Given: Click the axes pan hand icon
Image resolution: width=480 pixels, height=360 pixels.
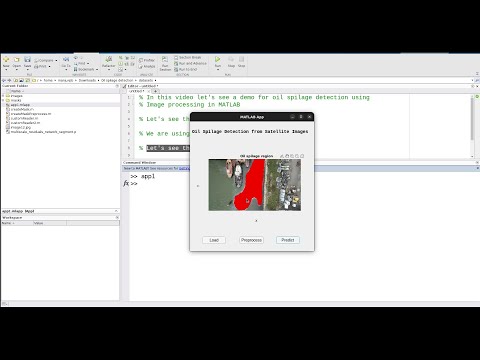Looking at the screenshot, I should click(287, 156).
